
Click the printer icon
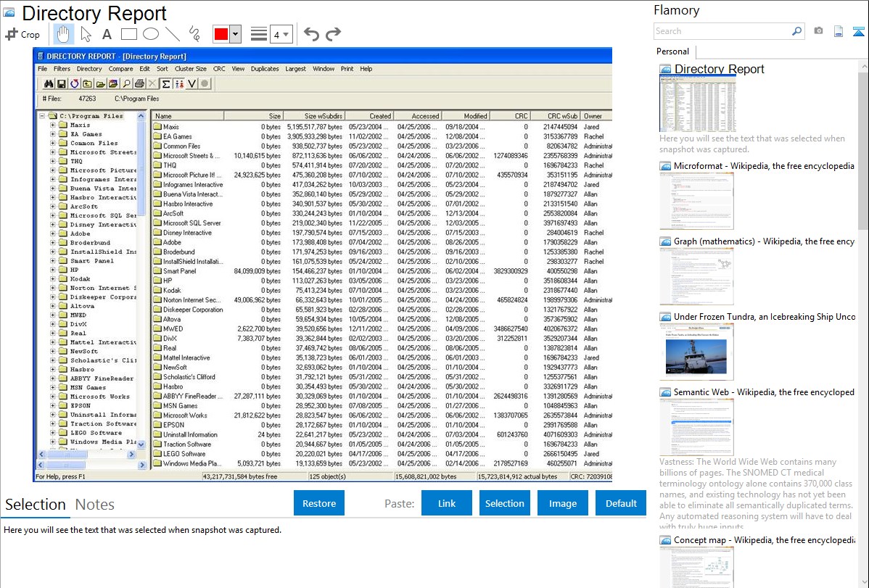click(139, 83)
